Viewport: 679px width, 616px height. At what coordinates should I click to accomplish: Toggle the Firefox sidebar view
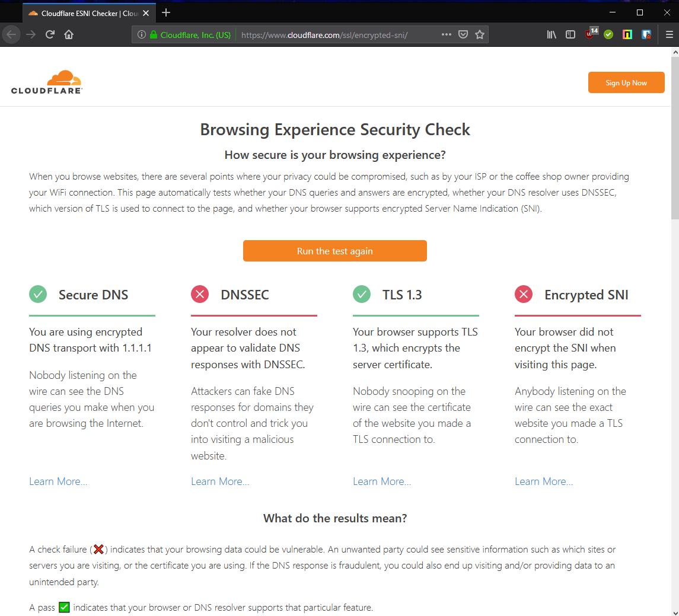[570, 34]
